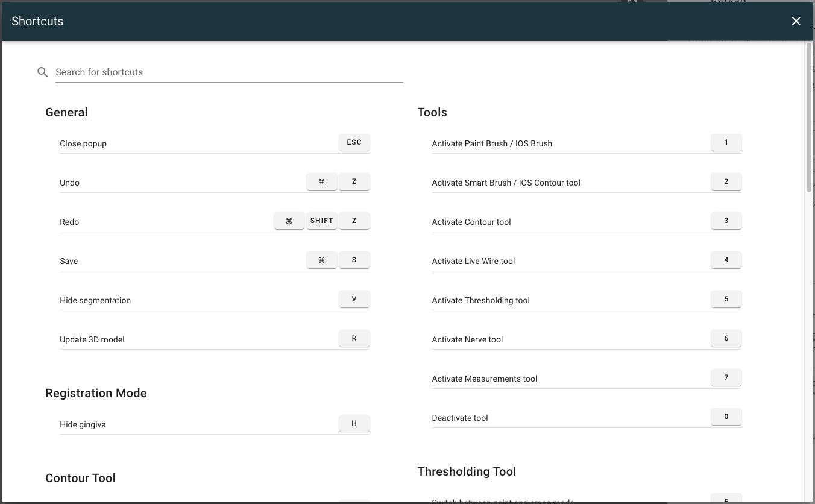Click the SHIFT key badge in Redo row
Screen dimensions: 815x504
[x=321, y=221]
